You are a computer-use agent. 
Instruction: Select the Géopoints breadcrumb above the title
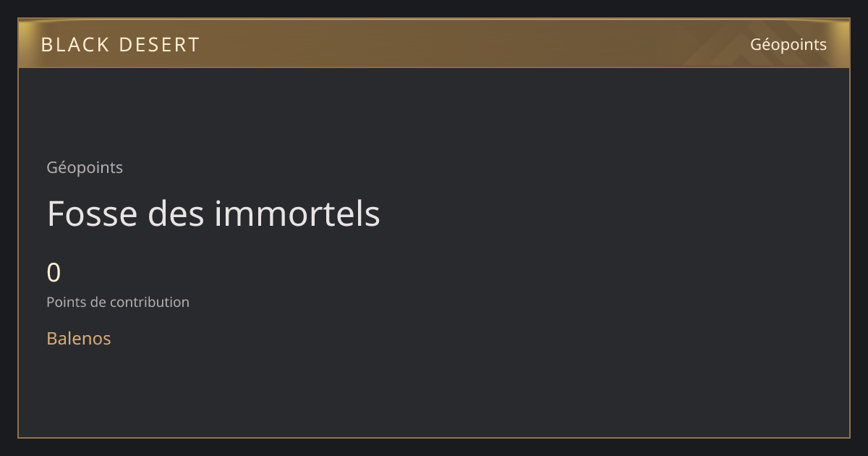[85, 168]
